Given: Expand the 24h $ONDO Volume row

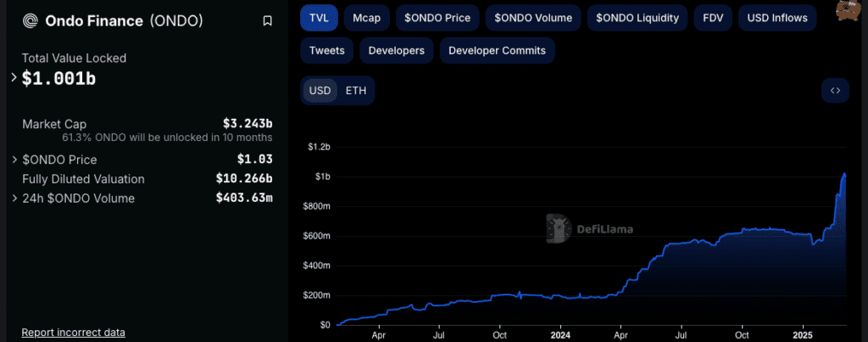Looking at the screenshot, I should tap(14, 199).
